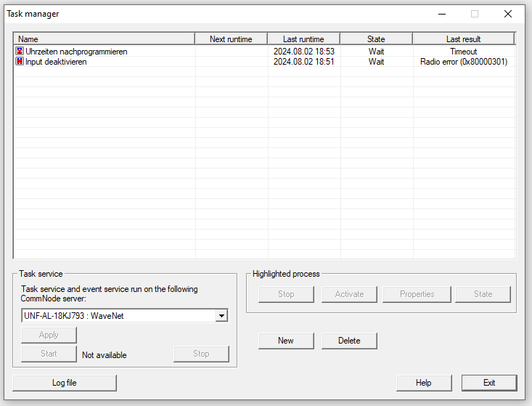This screenshot has width=532, height=406.
Task: Create a task with the New button
Action: coord(286,341)
